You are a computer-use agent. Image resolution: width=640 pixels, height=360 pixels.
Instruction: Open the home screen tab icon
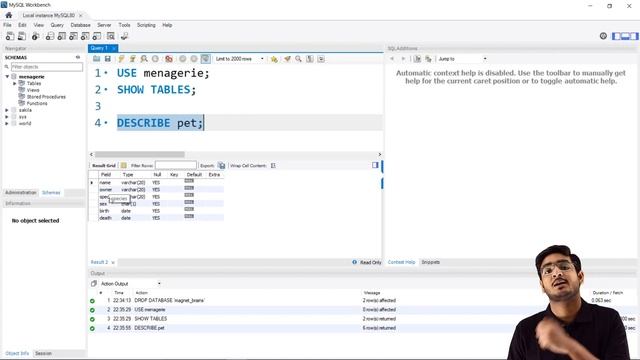[9, 15]
